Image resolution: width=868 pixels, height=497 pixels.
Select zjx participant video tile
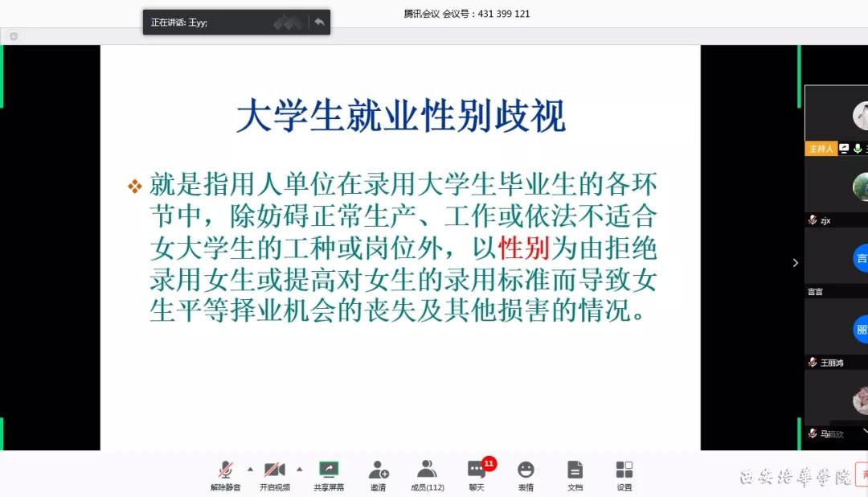[x=837, y=193]
